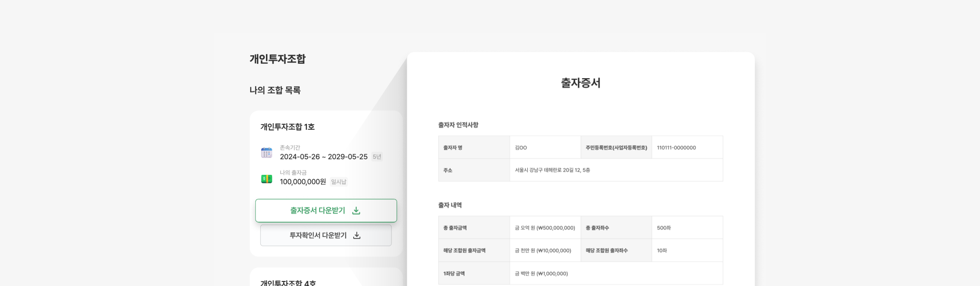Click the 총 출자금액 label cell
The width and height of the screenshot is (980, 286).
474,228
